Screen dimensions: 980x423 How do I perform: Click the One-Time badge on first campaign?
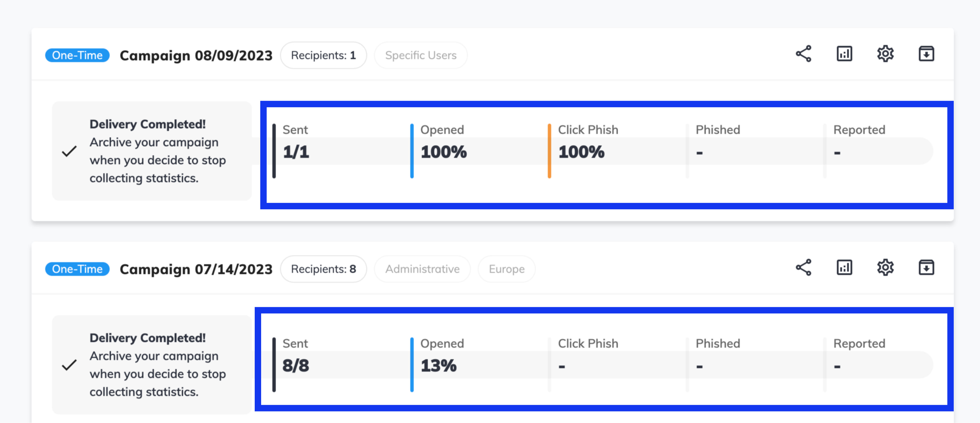tap(77, 56)
